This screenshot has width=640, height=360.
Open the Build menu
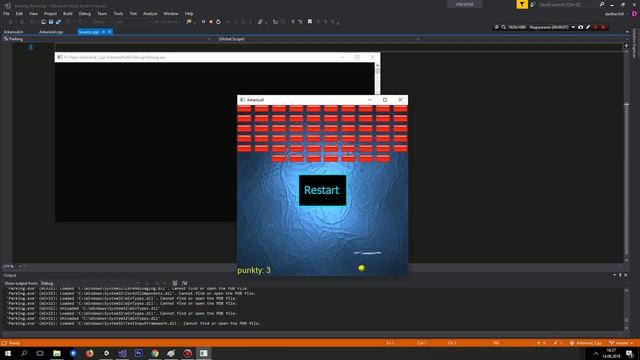click(68, 13)
